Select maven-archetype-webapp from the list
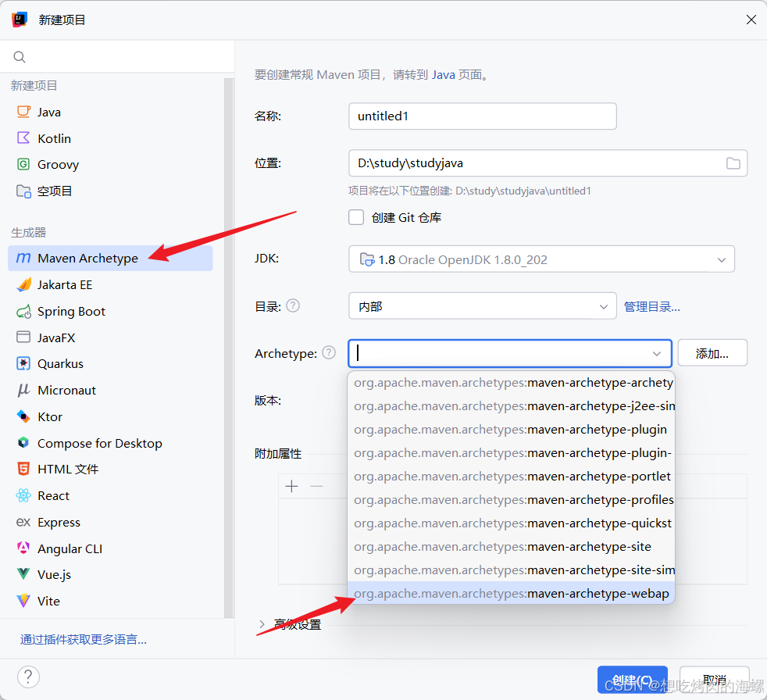The height and width of the screenshot is (700, 767). coord(511,594)
